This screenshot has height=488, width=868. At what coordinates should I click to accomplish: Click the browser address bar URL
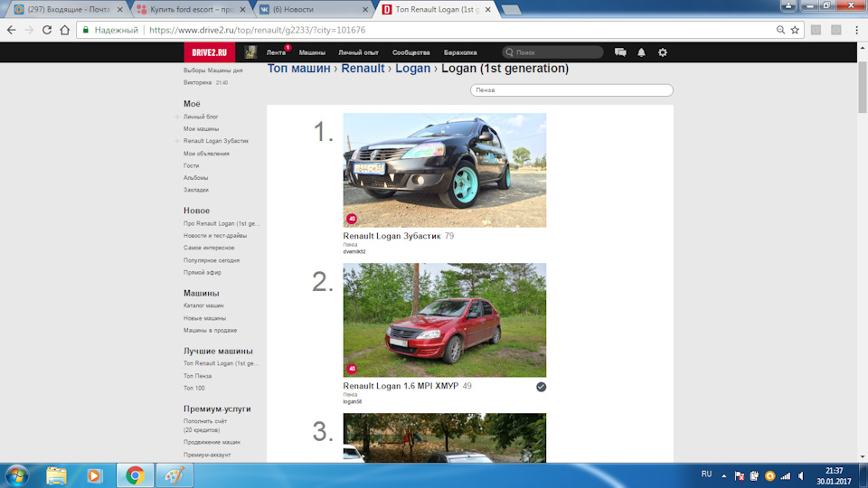[x=257, y=30]
